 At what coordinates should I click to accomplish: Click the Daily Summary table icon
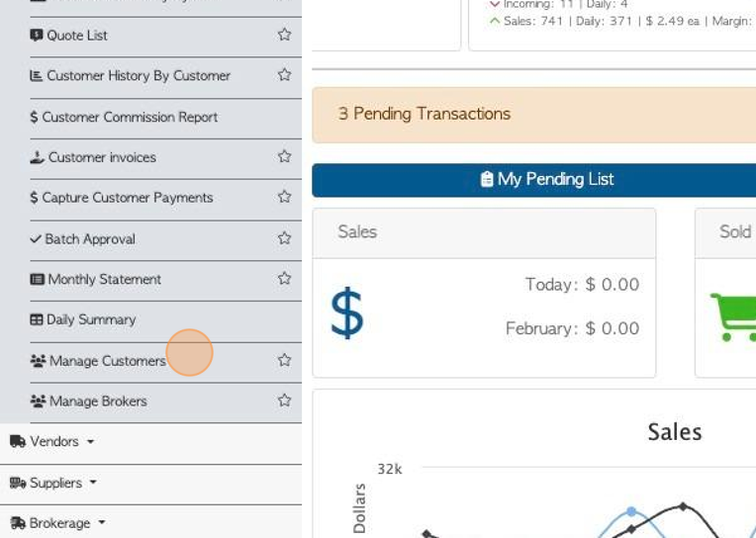[37, 319]
